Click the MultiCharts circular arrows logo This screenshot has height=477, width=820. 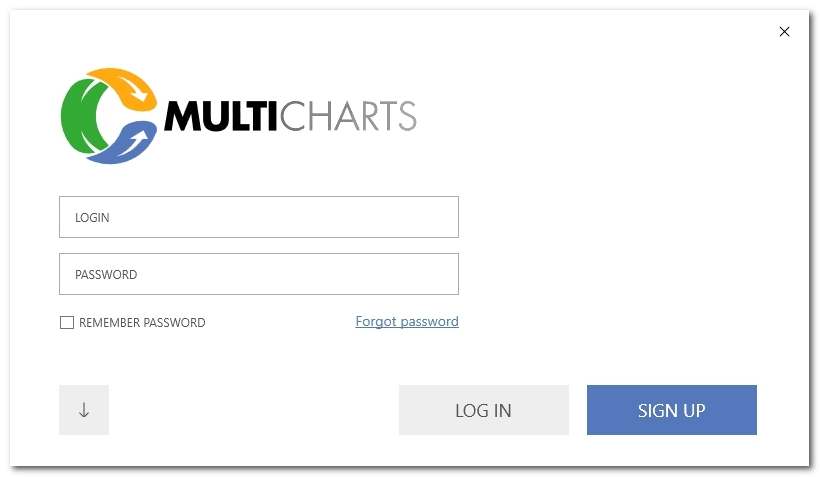(109, 116)
